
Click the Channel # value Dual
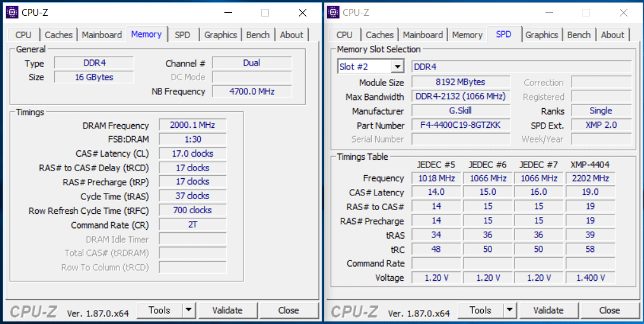click(x=252, y=63)
